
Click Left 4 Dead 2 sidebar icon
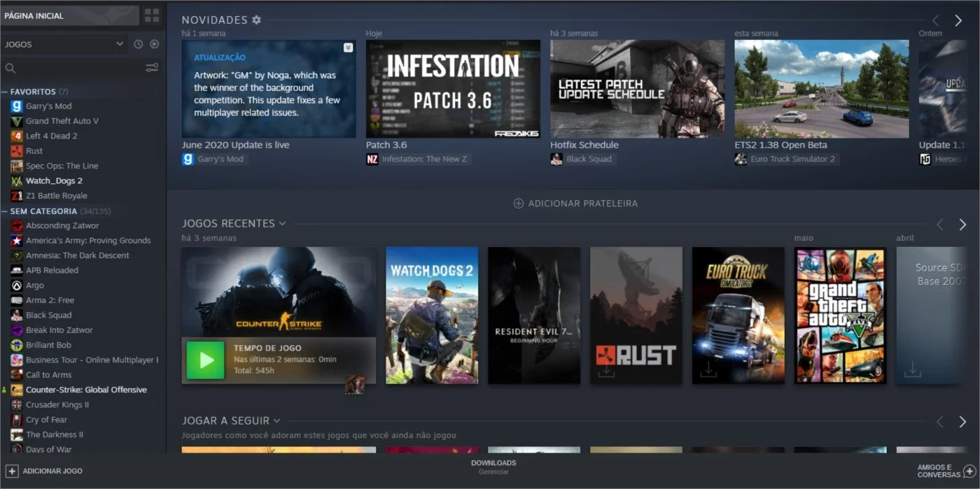click(x=16, y=136)
